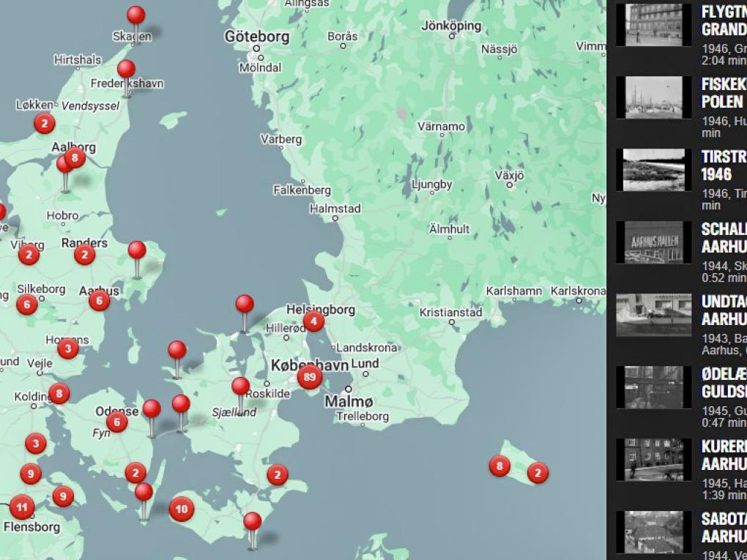Open the 2 cluster marker at Randers
Image resolution: width=747 pixels, height=560 pixels.
[x=85, y=254]
